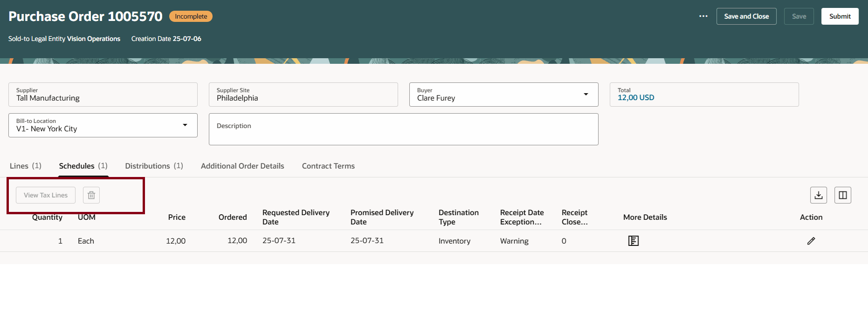Click the Sold-to Legal Entity Vision Operations text
Image resolution: width=868 pixels, height=326 pixels.
tap(64, 39)
